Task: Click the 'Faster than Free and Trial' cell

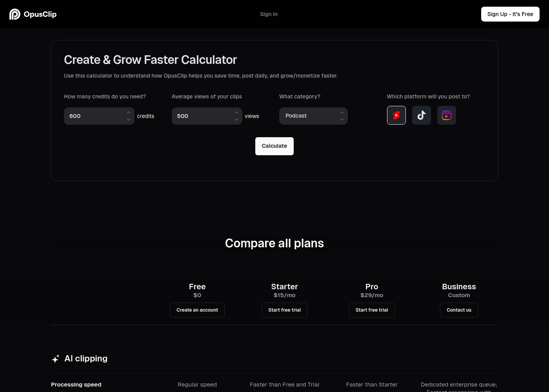Action: [285, 385]
